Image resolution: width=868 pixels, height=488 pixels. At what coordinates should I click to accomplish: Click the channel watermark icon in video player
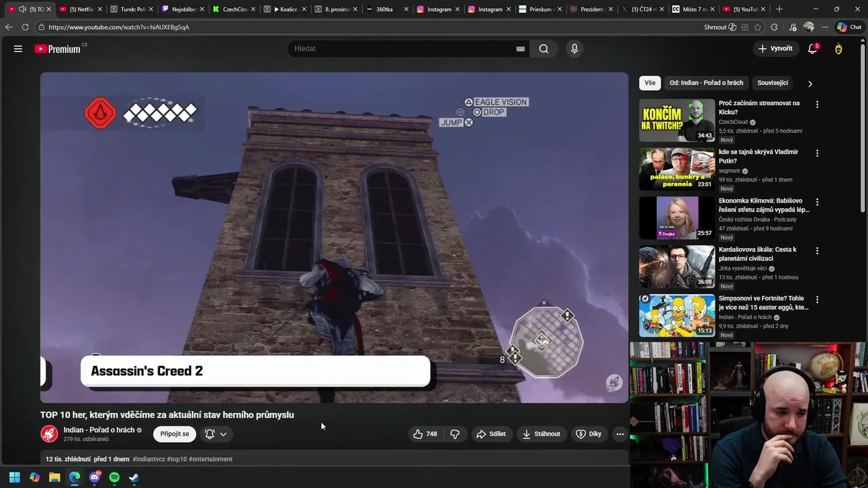pos(614,383)
